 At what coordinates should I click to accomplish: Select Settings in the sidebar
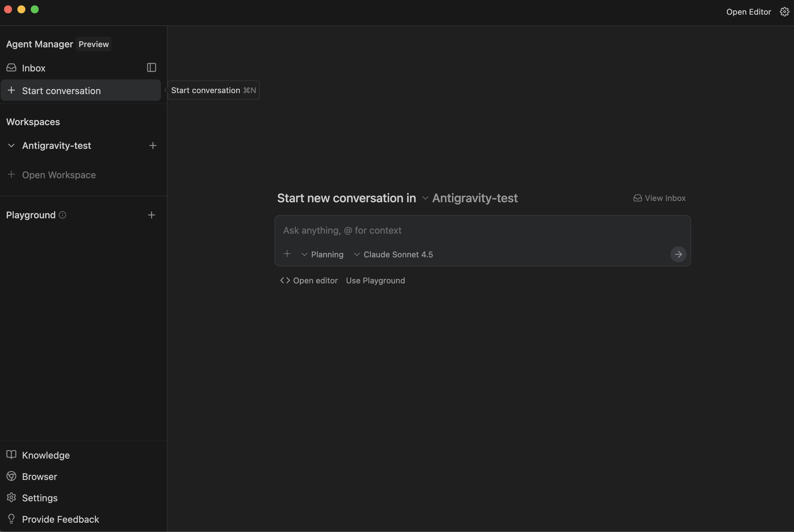(39, 498)
